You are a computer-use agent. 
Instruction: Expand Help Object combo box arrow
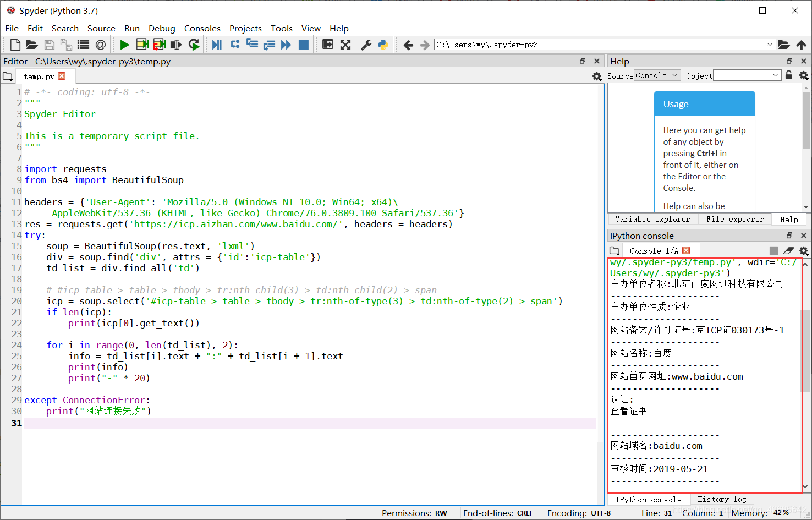tap(776, 75)
